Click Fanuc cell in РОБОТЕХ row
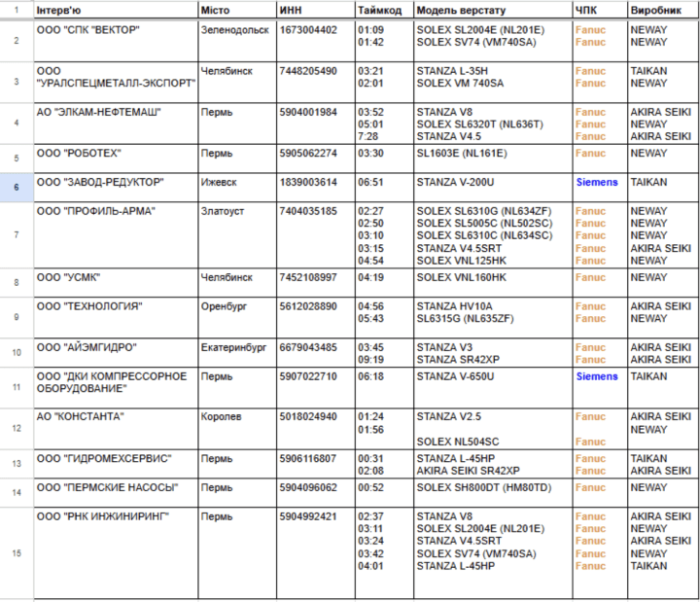 pos(600,159)
